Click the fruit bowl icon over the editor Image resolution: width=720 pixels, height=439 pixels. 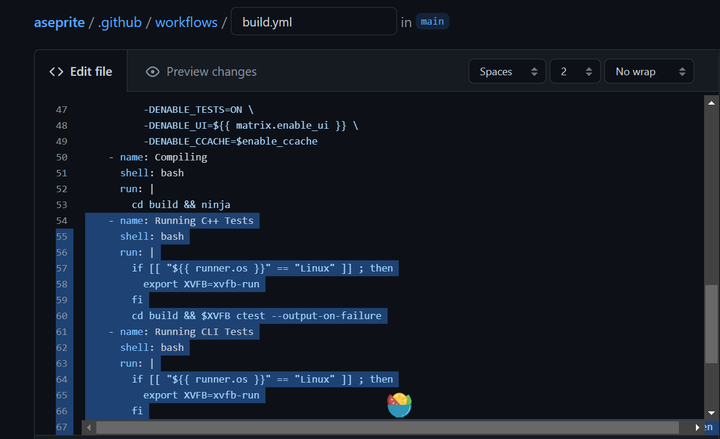399,404
